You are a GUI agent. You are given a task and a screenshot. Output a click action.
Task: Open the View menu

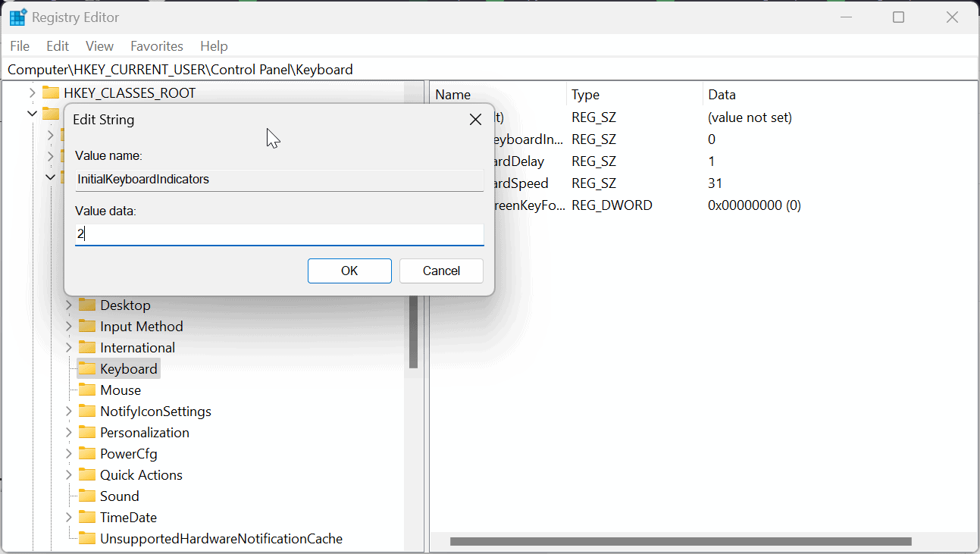(x=99, y=46)
